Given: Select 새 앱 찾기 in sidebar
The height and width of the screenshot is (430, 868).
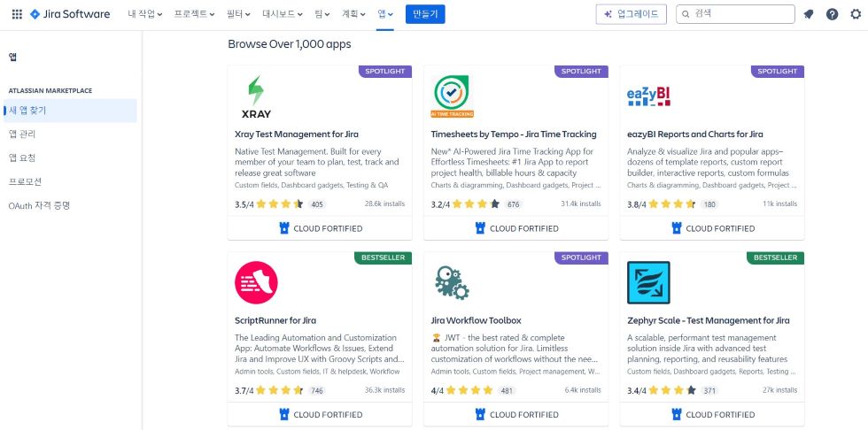Looking at the screenshot, I should 70,111.
